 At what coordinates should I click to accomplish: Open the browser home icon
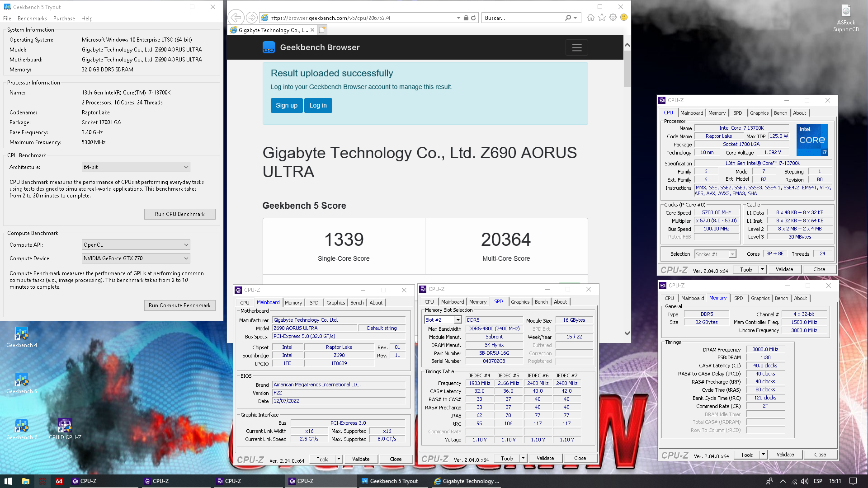point(590,17)
